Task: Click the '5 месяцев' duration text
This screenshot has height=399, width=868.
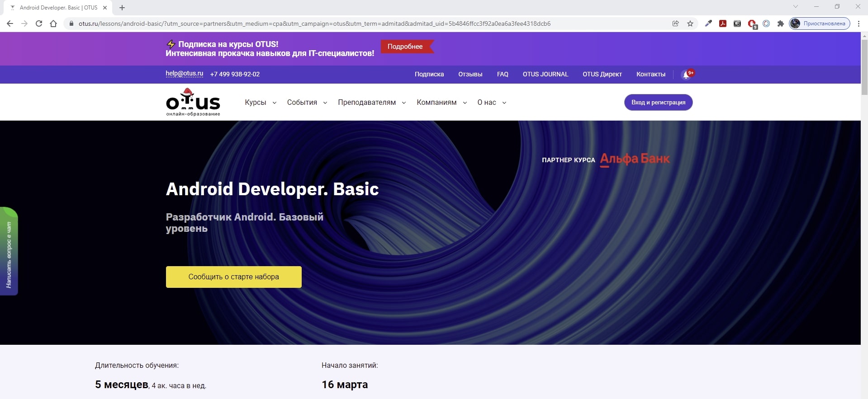Action: click(122, 385)
